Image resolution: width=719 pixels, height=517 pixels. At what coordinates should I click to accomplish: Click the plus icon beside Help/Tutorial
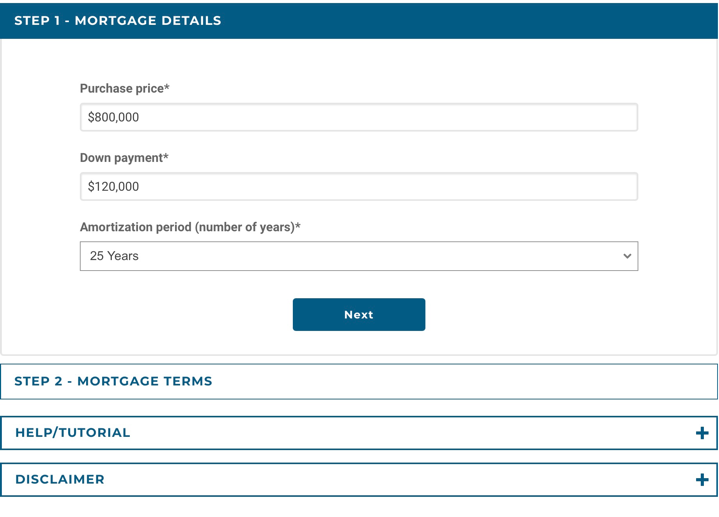click(x=701, y=433)
